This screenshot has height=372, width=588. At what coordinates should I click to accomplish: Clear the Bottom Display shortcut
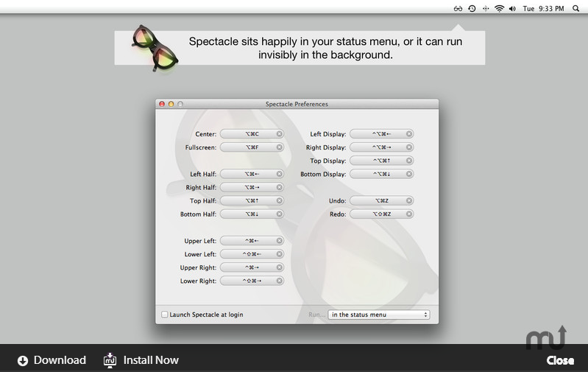click(409, 174)
